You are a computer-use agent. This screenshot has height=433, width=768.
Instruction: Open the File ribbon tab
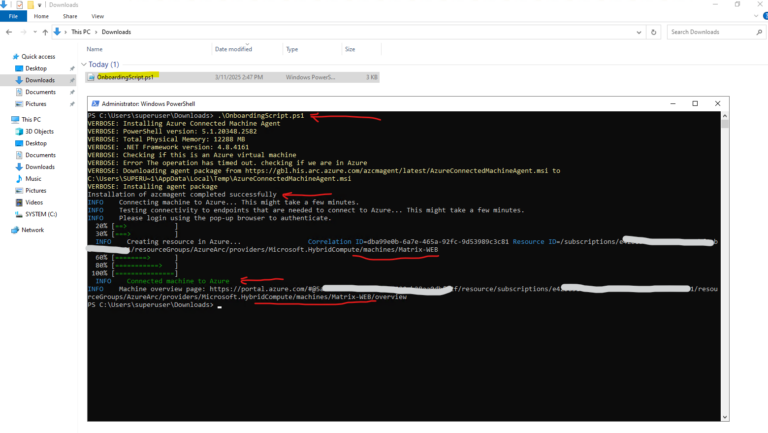[13, 16]
